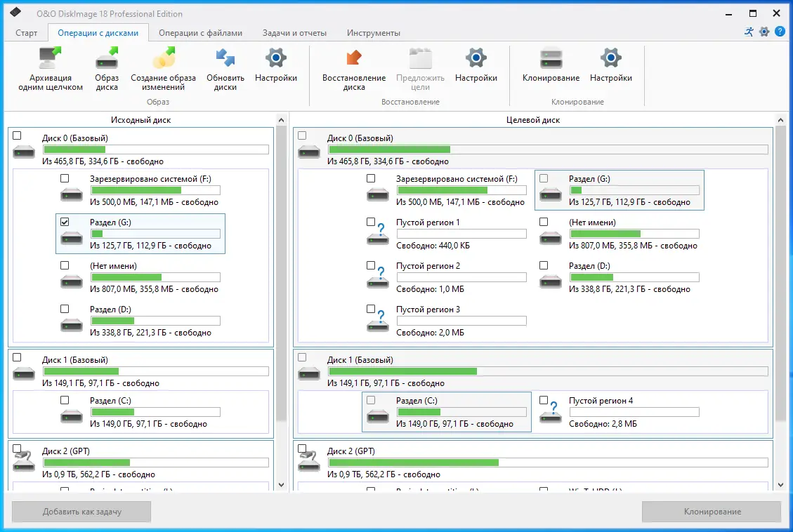This screenshot has width=793, height=532.
Task: Click the "Целевой диск" column header
Action: tap(533, 120)
